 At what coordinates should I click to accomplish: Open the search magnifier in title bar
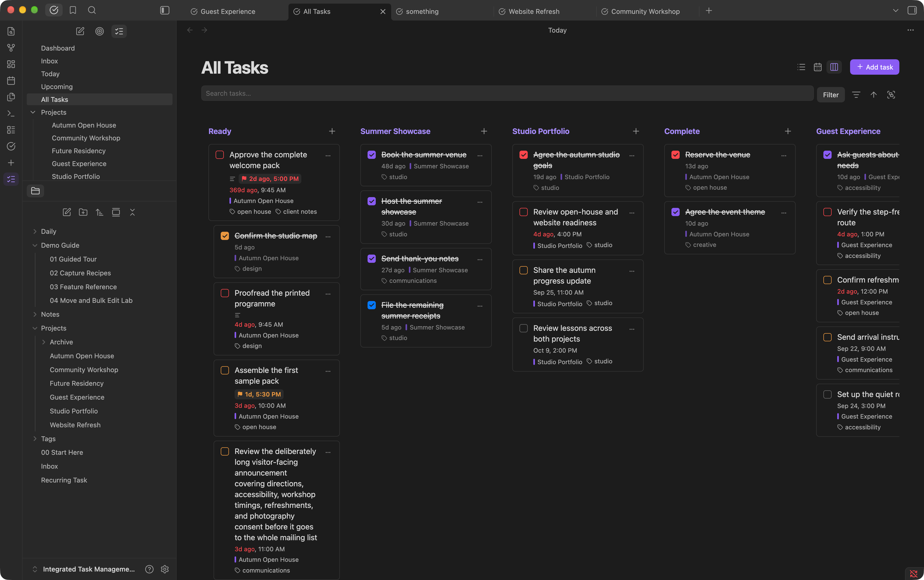(x=92, y=10)
